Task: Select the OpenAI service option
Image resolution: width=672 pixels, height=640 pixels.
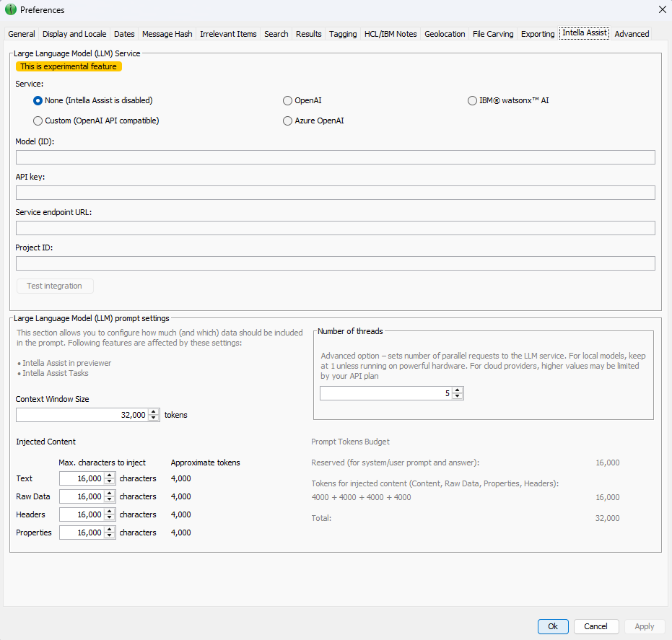Action: point(287,100)
